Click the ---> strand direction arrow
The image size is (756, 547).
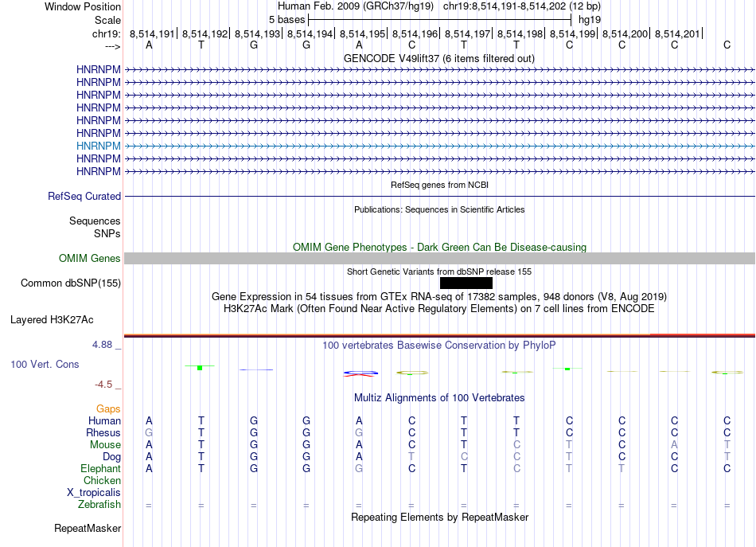coord(113,46)
